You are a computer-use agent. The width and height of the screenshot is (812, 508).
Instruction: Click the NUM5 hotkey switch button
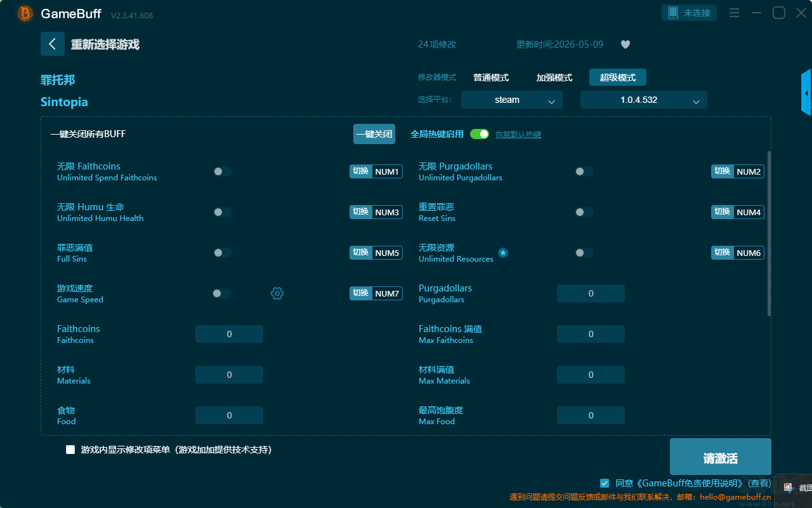pos(376,253)
